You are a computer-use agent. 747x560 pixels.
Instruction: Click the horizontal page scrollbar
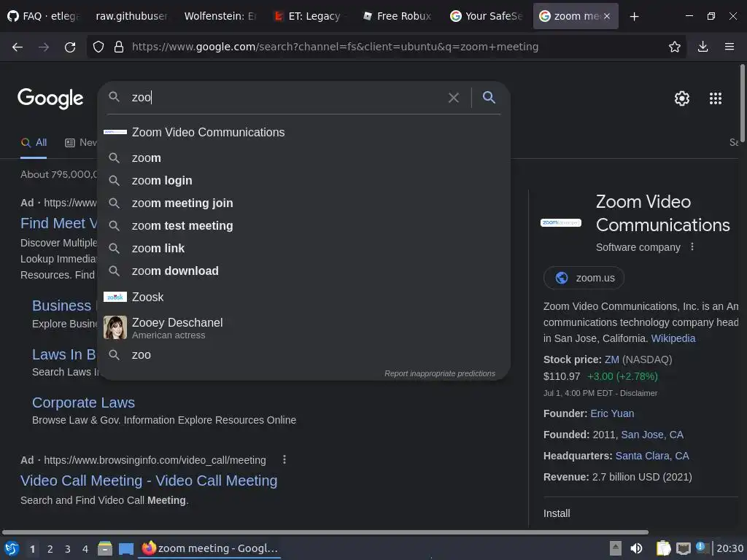[x=325, y=532]
